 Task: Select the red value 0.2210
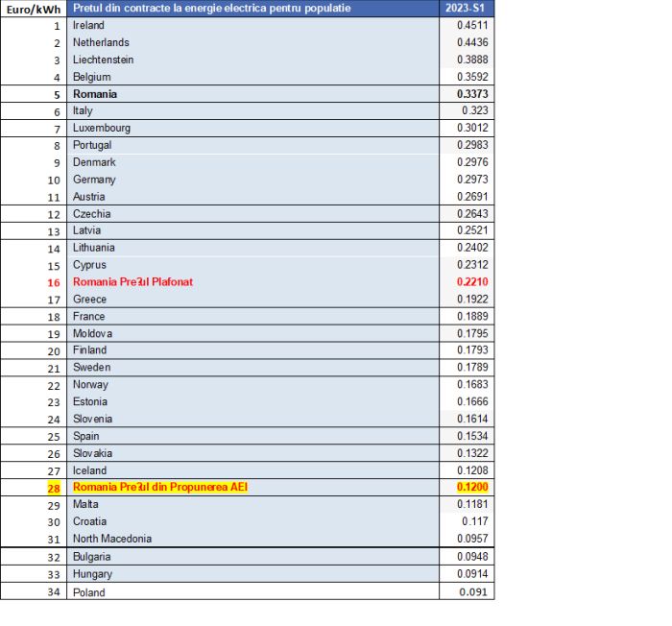472,281
